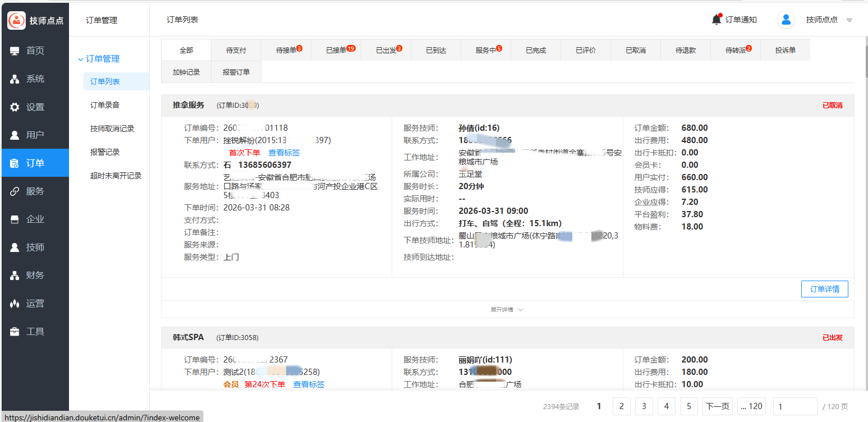
Task: Click the order notification bell icon
Action: (x=717, y=20)
